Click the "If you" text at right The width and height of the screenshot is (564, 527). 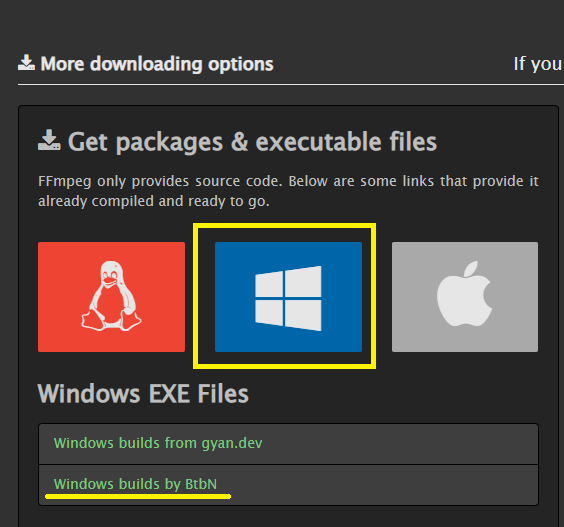[x=537, y=64]
